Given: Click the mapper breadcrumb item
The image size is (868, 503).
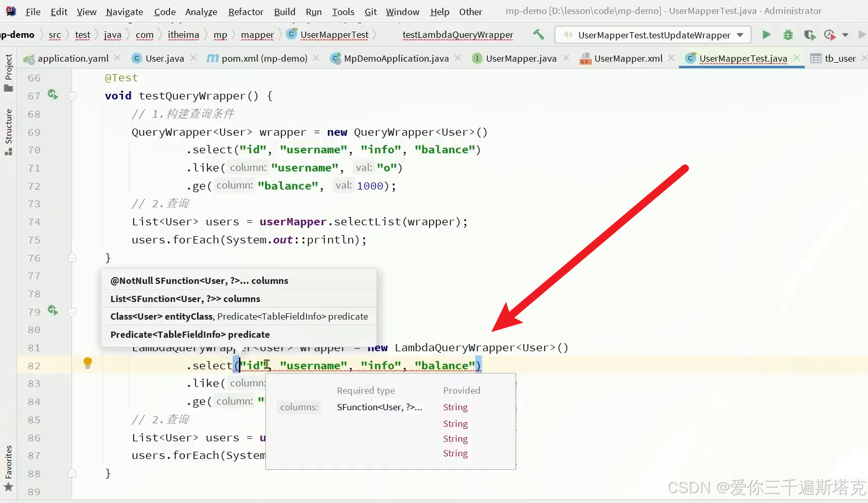Looking at the screenshot, I should tap(257, 35).
